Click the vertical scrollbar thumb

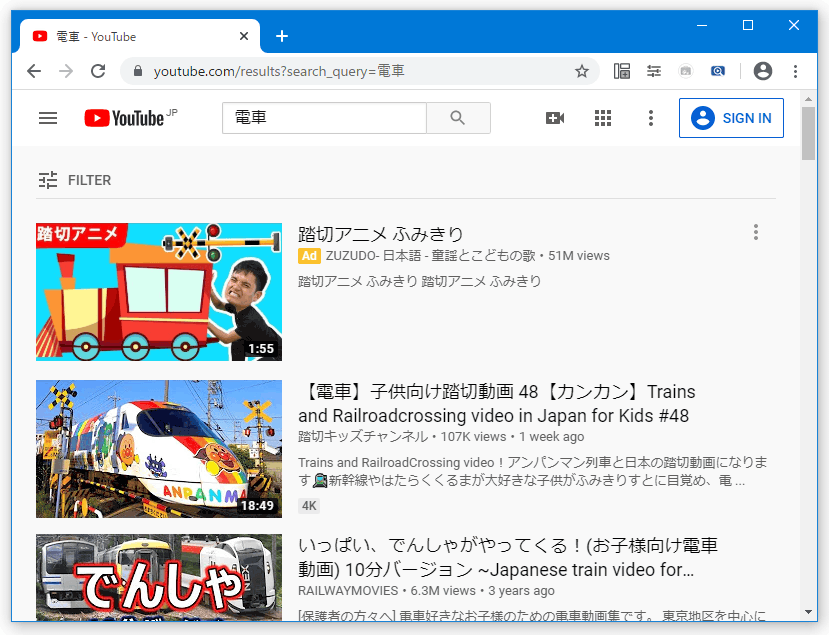pyautogui.click(x=808, y=133)
